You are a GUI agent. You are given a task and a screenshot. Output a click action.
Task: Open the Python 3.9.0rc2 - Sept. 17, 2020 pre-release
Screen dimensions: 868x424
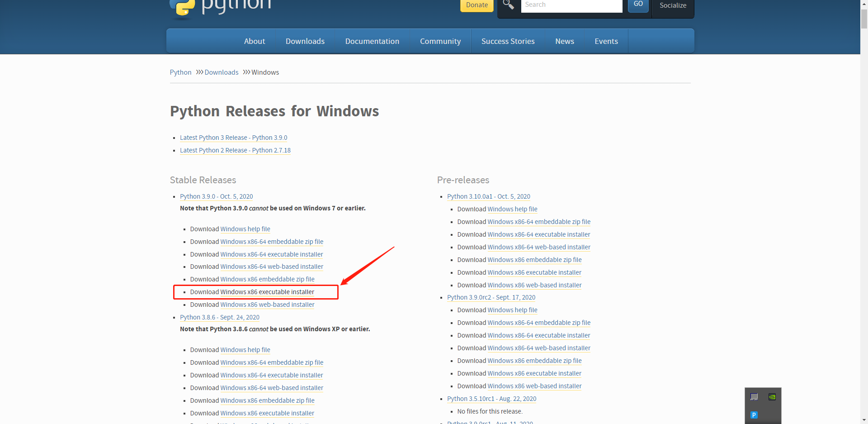pos(491,297)
